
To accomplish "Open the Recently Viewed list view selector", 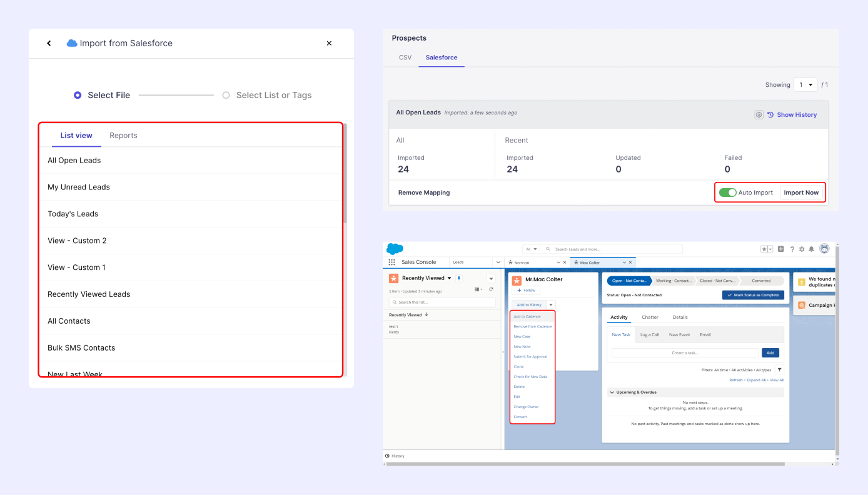I will [449, 277].
